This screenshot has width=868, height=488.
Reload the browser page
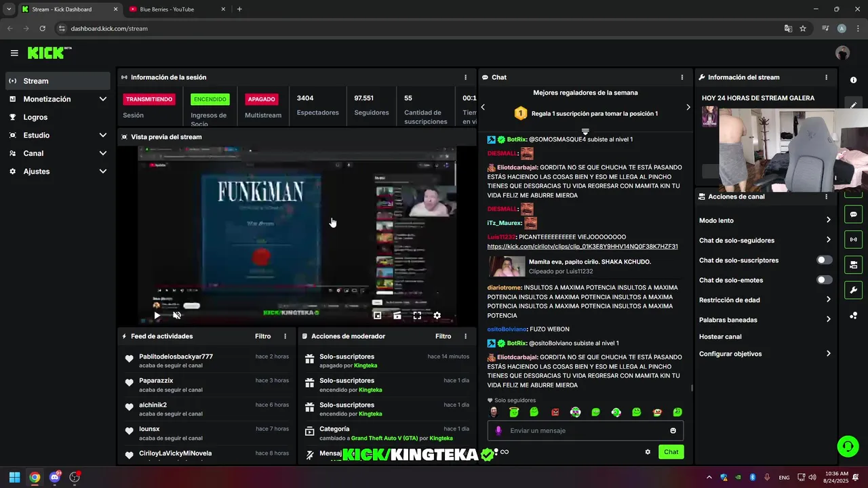coord(42,28)
